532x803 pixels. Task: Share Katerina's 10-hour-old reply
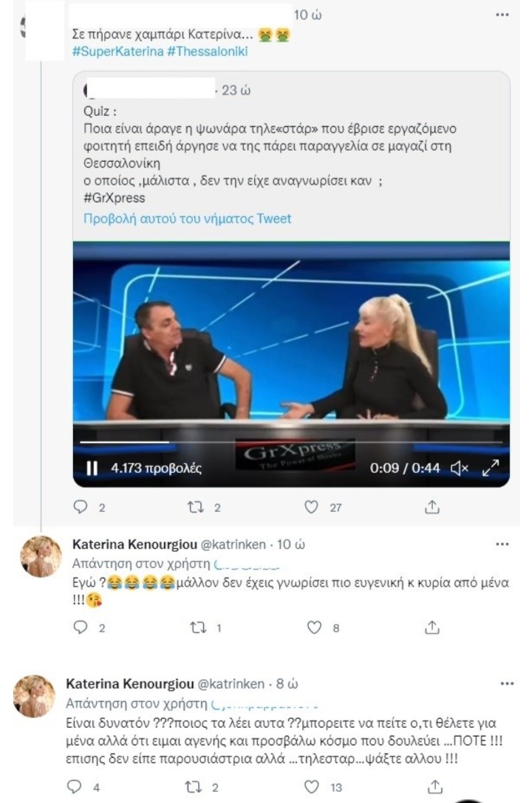tap(432, 627)
